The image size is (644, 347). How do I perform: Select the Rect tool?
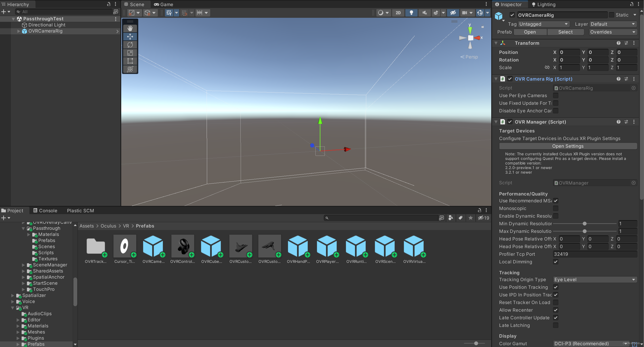click(x=130, y=61)
